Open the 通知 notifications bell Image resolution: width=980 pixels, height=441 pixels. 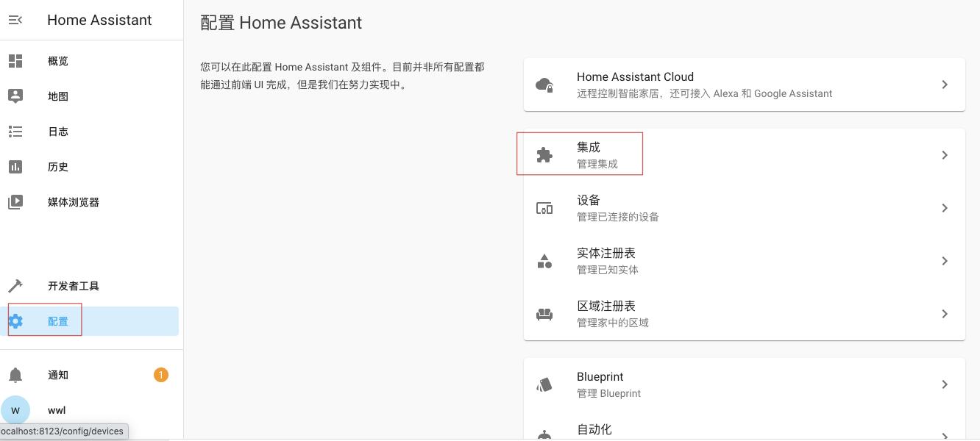click(x=15, y=375)
